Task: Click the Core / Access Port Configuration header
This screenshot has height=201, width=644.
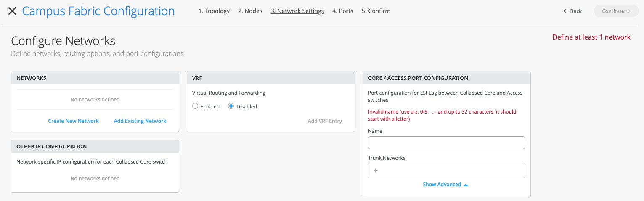Action: pyautogui.click(x=418, y=78)
